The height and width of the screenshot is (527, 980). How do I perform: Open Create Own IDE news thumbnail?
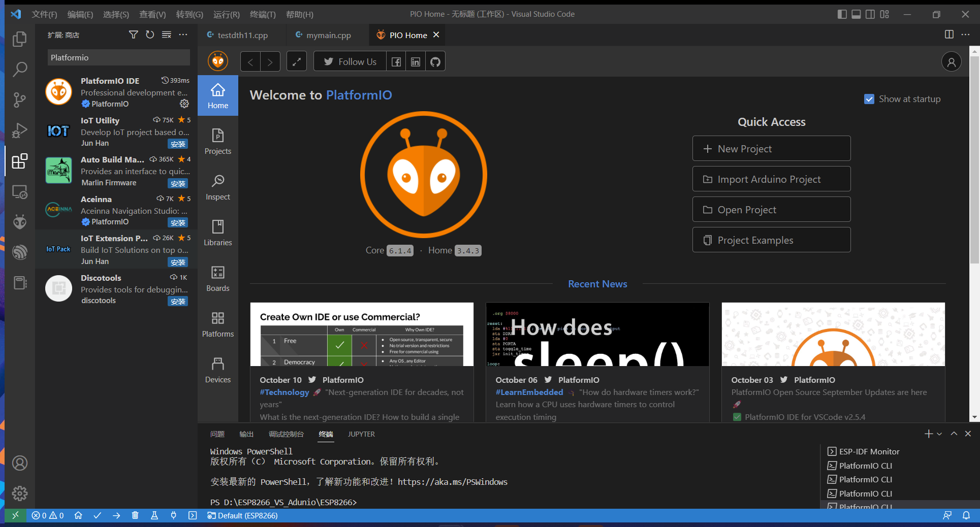tap(362, 334)
